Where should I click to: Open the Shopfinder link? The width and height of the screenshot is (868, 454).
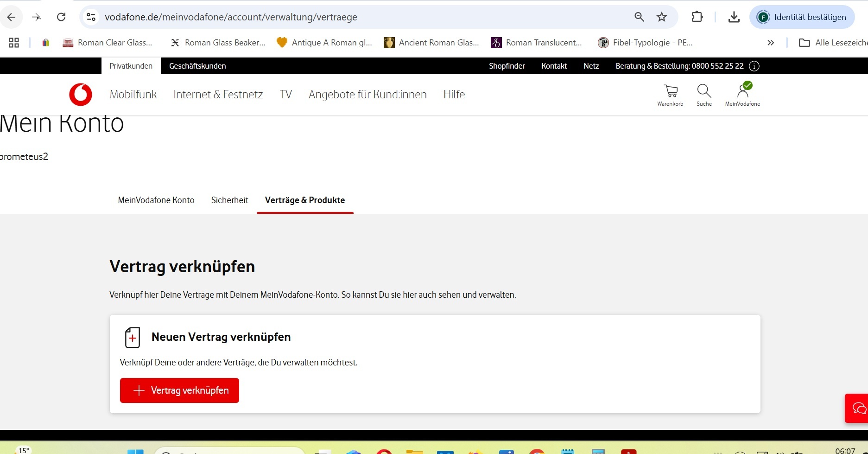pos(507,66)
